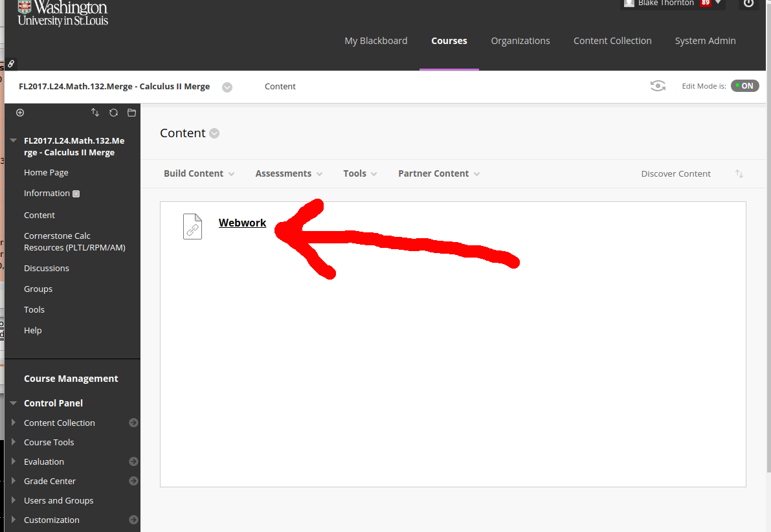This screenshot has height=532, width=771.
Task: Open the Webwork link
Action: click(242, 223)
